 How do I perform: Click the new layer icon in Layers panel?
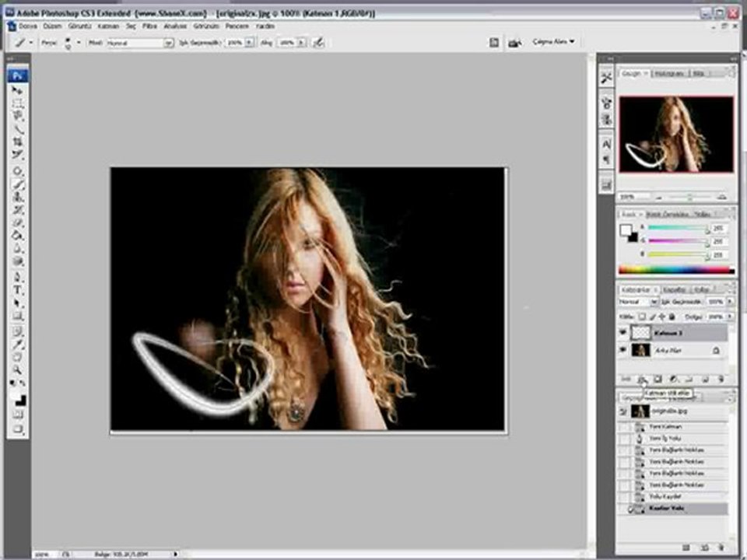point(705,379)
